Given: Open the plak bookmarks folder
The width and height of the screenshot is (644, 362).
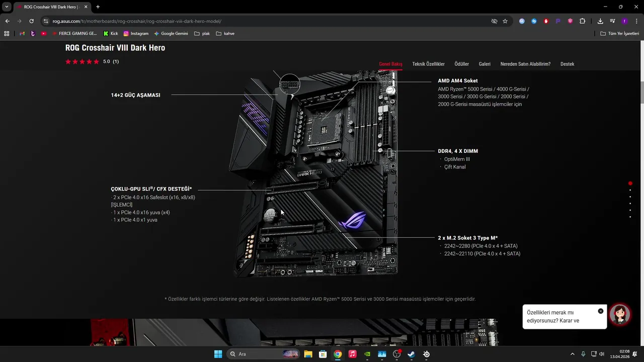Looking at the screenshot, I should pyautogui.click(x=202, y=34).
